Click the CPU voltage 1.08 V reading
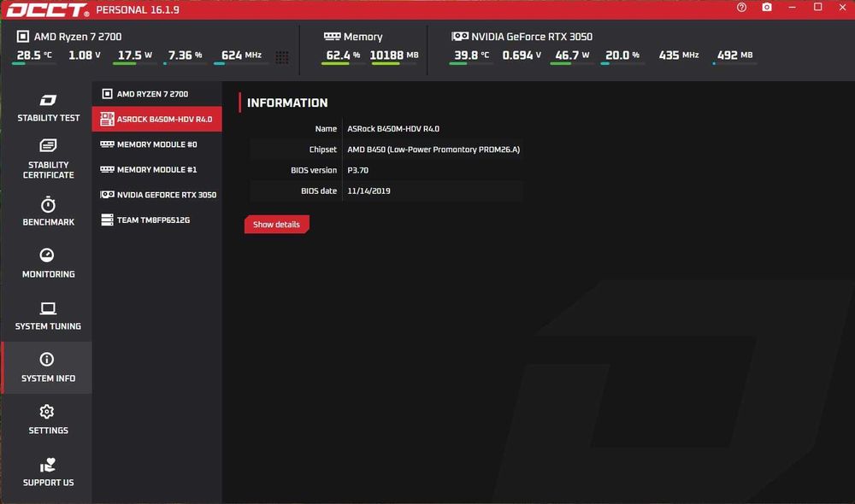855x504 pixels. point(85,55)
